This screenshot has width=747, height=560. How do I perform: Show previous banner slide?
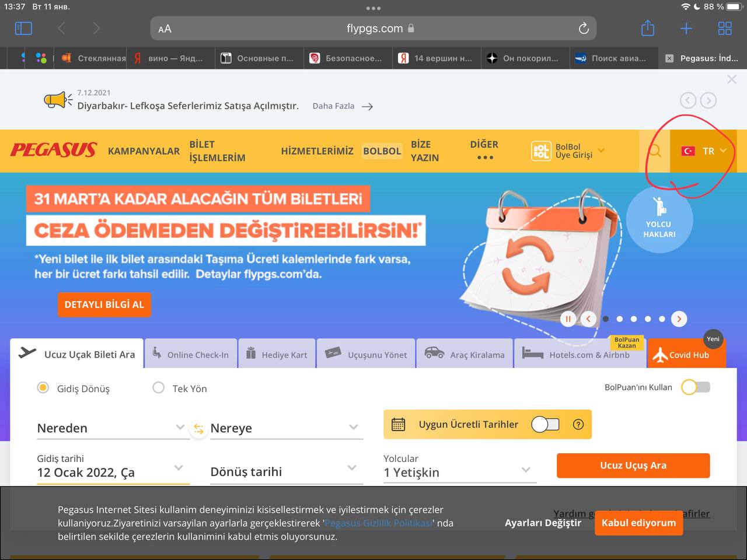pyautogui.click(x=588, y=319)
